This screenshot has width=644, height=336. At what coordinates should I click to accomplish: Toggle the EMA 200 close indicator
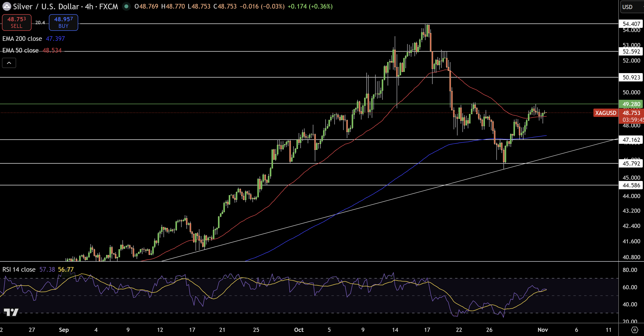(x=22, y=39)
